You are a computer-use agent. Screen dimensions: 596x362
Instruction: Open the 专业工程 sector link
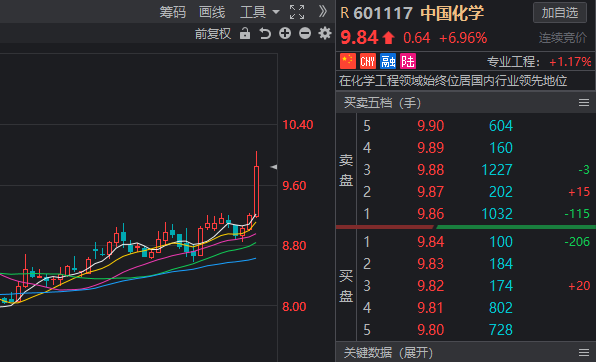click(539, 62)
